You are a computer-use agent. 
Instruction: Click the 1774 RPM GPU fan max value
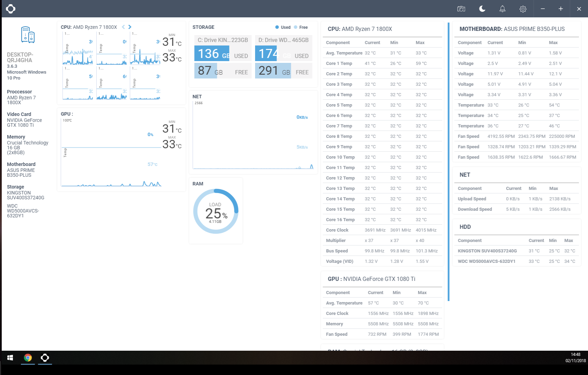pyautogui.click(x=428, y=334)
